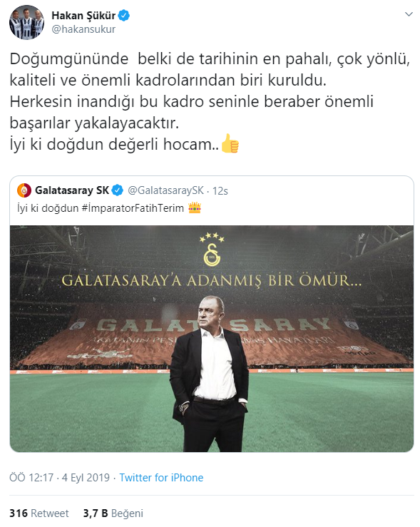Open Hakan Şükür's profile avatar
This screenshot has width=420, height=527.
[x=26, y=23]
